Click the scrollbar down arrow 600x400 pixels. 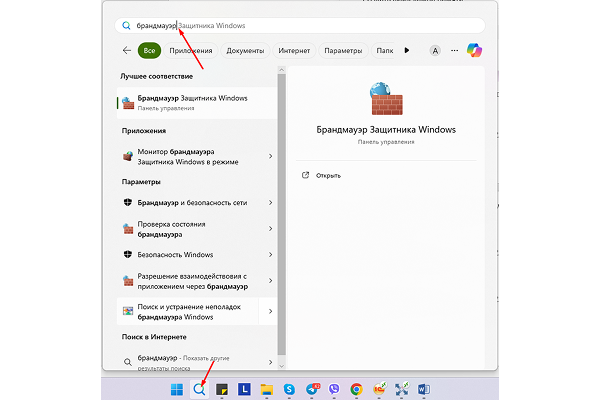pos(282,366)
